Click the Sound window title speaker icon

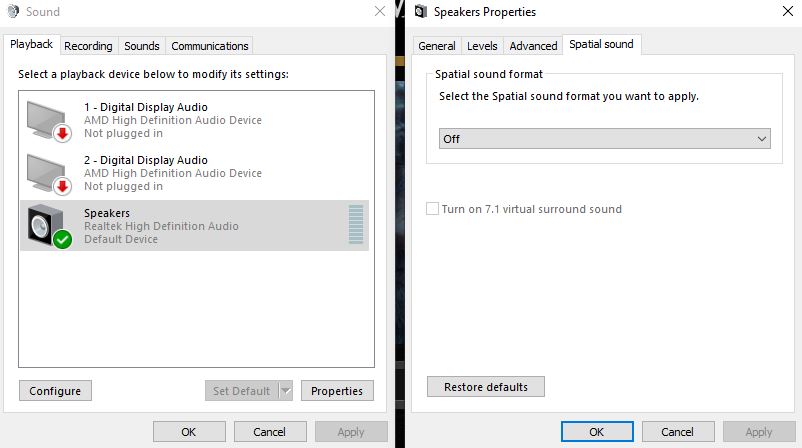click(x=13, y=11)
